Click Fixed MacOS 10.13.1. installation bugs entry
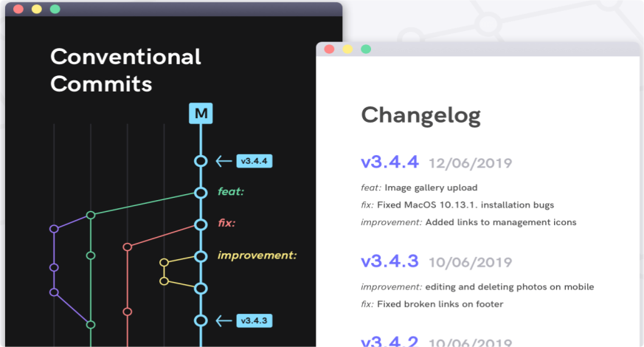This screenshot has height=347, width=644. point(465,205)
